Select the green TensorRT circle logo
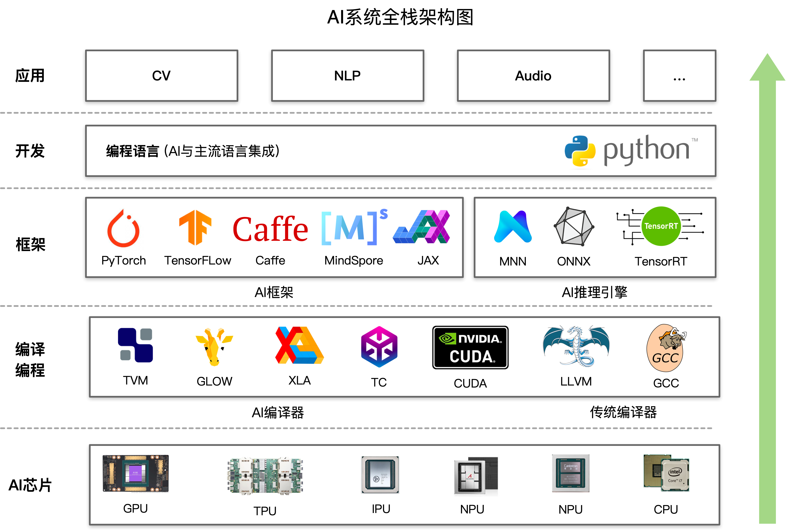 click(x=661, y=226)
